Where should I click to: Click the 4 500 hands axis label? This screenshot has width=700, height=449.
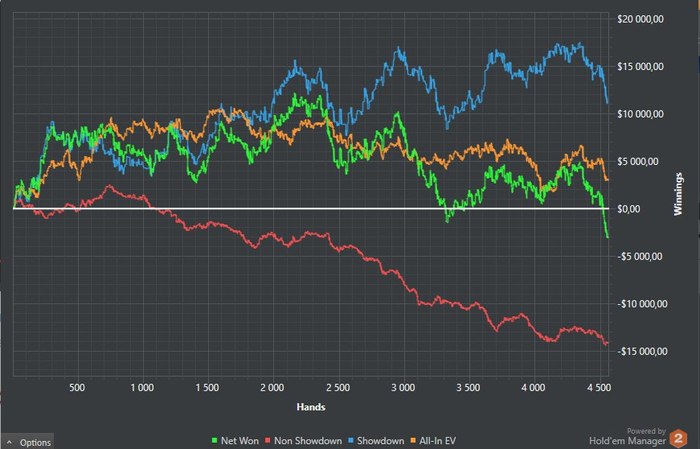[599, 387]
